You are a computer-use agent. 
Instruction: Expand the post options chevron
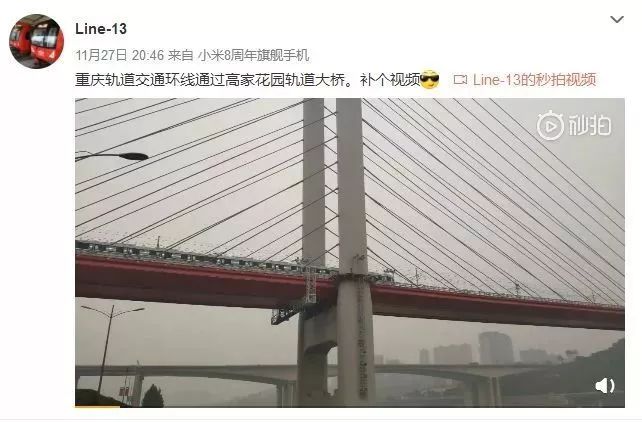617,19
